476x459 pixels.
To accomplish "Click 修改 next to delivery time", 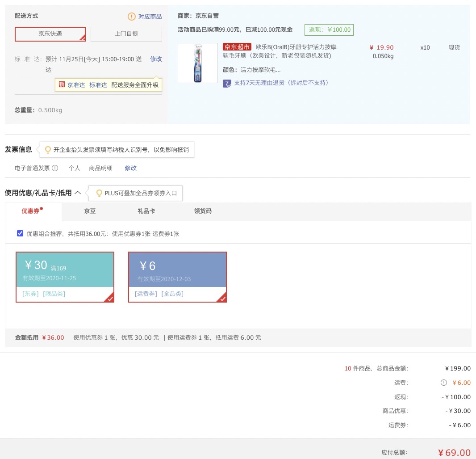I will 156,59.
